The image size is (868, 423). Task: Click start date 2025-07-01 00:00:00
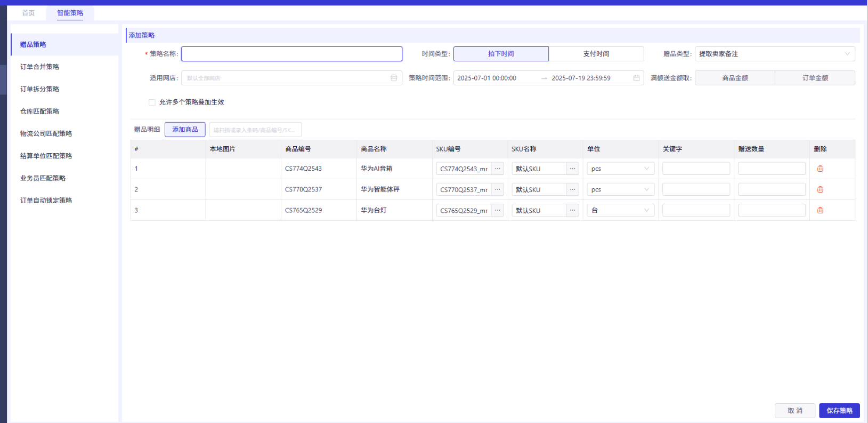pyautogui.click(x=487, y=78)
